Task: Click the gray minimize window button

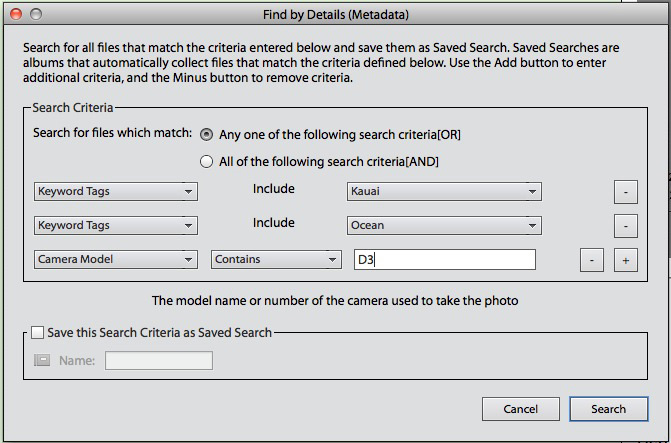Action: (x=36, y=14)
